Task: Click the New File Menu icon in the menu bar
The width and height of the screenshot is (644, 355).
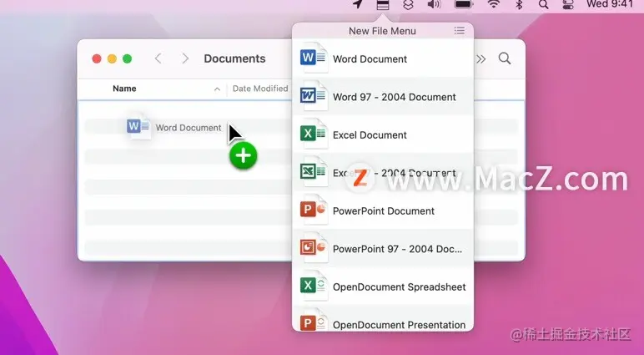Action: pos(382,5)
